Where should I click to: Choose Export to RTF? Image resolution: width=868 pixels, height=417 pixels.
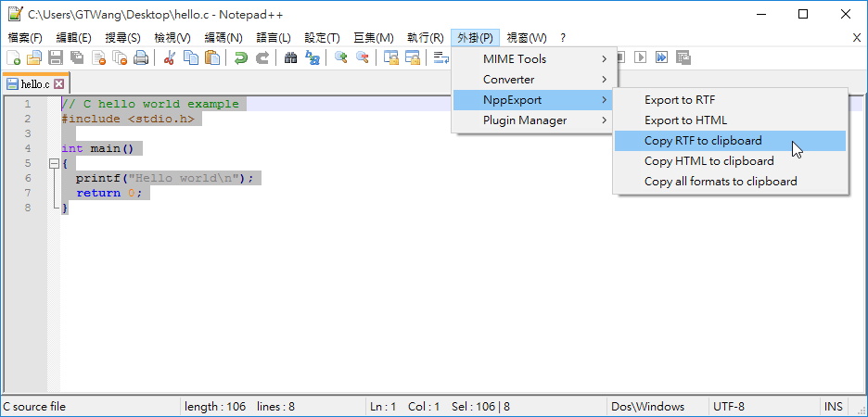pyautogui.click(x=730, y=100)
